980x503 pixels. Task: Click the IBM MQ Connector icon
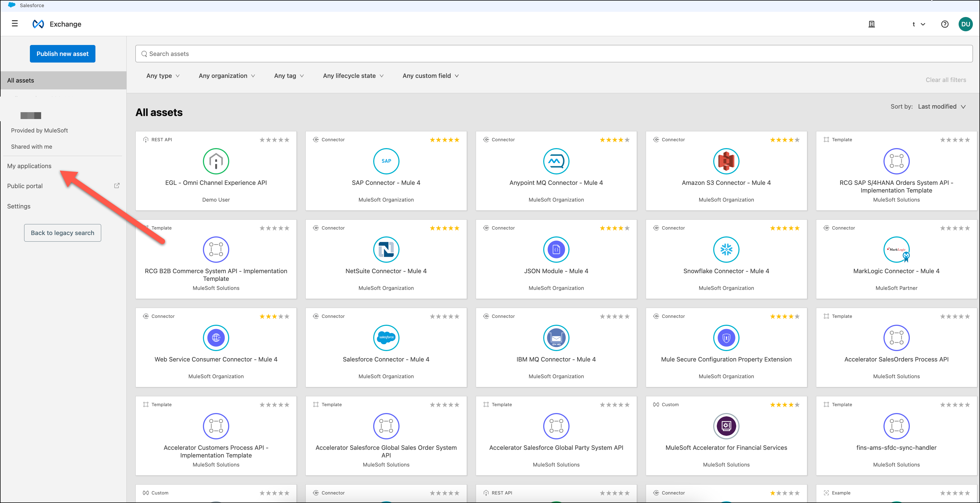[x=556, y=338]
